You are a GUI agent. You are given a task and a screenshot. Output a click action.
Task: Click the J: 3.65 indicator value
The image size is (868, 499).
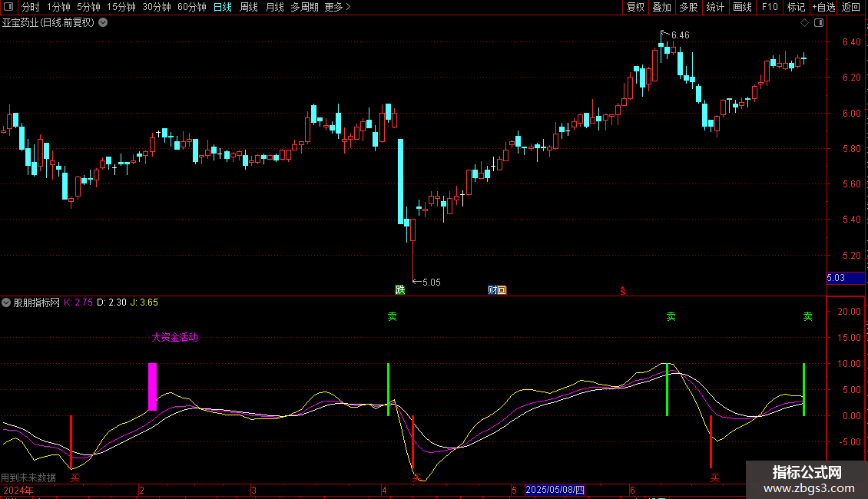pos(144,302)
